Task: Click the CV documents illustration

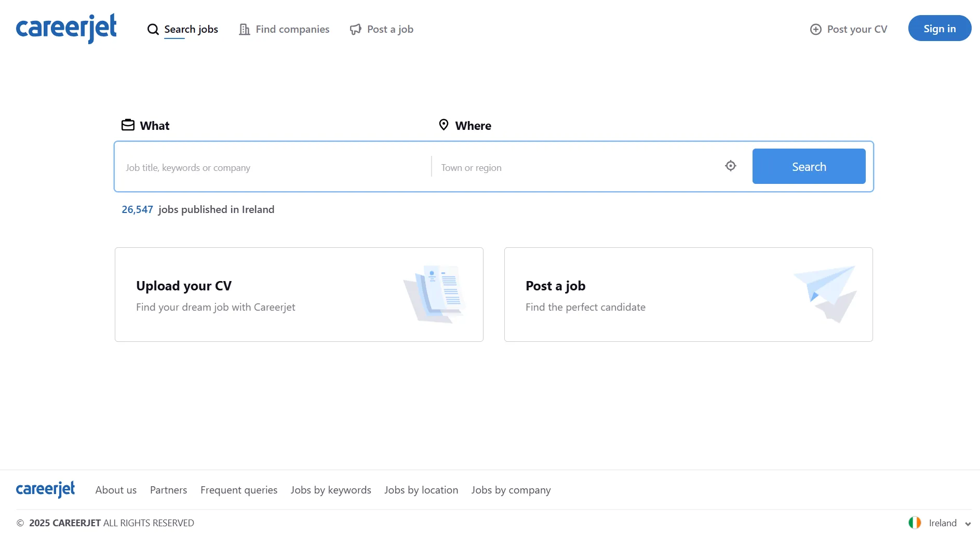Action: click(434, 294)
